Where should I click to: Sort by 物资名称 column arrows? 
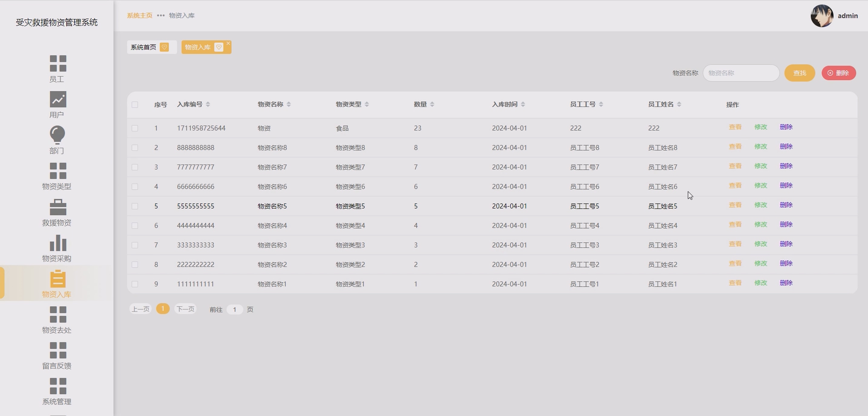(x=289, y=104)
